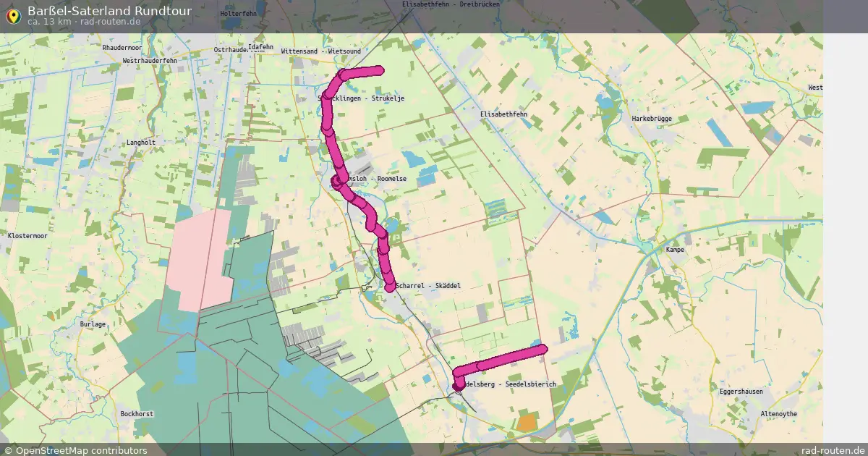Click the yellow location pin logo icon
Screen dimensions: 868x456
(x=13, y=14)
